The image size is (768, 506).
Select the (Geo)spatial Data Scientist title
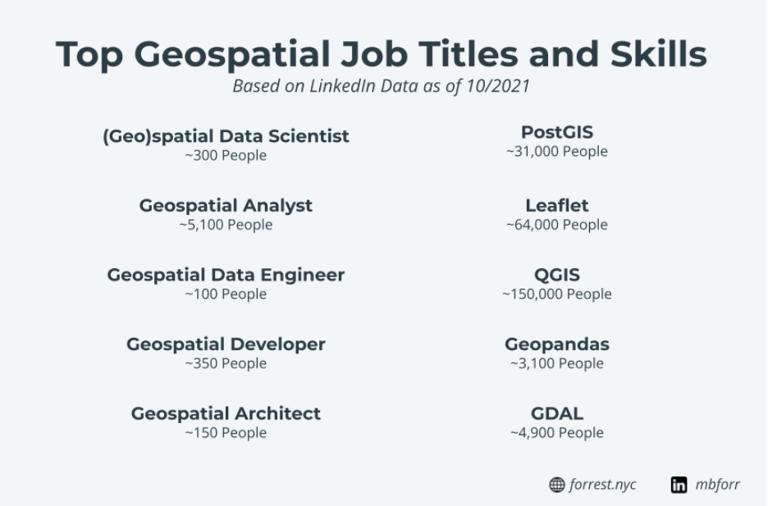pyautogui.click(x=226, y=136)
